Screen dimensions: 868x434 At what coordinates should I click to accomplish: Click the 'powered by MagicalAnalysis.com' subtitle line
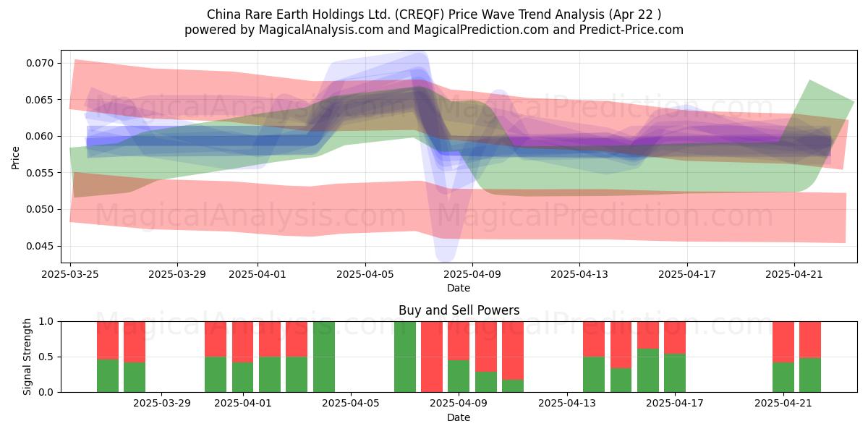coord(434,30)
